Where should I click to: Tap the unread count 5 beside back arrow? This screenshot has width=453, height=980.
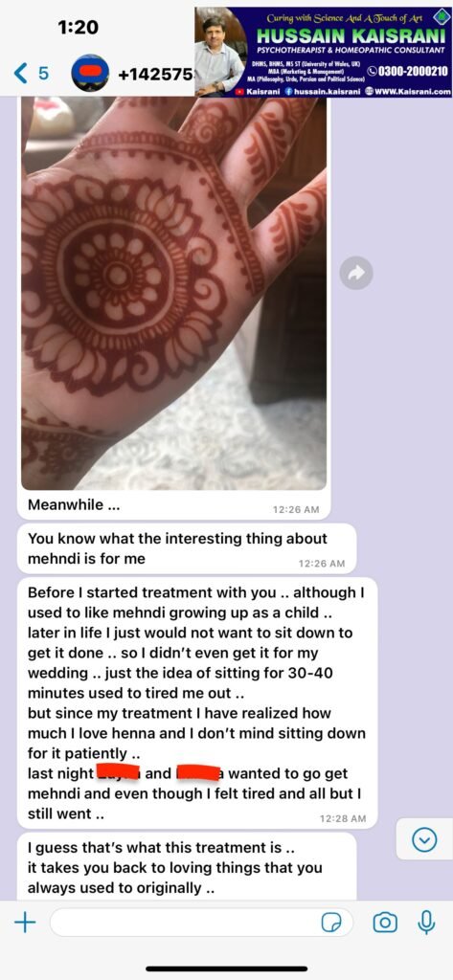[x=43, y=74]
